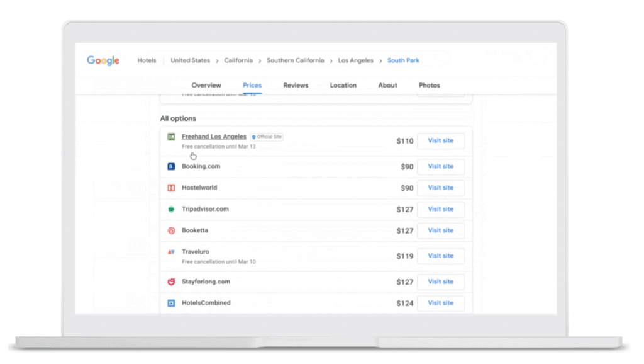Click the Booketta logo icon
The image size is (644, 364).
click(171, 230)
